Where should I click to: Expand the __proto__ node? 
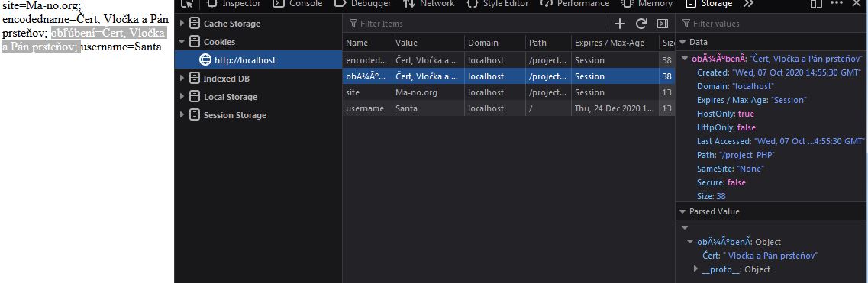point(696,269)
